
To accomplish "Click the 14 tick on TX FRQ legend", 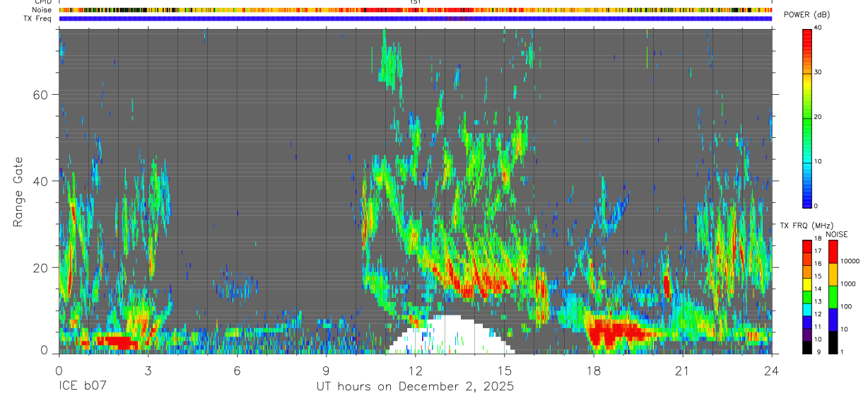I will (818, 289).
